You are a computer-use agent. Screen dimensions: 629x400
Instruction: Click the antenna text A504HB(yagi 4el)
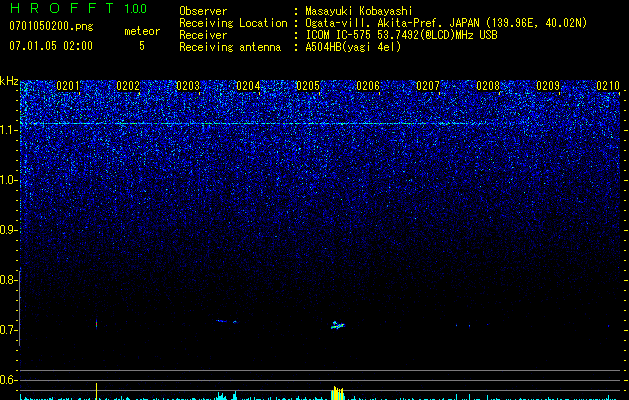(x=353, y=47)
